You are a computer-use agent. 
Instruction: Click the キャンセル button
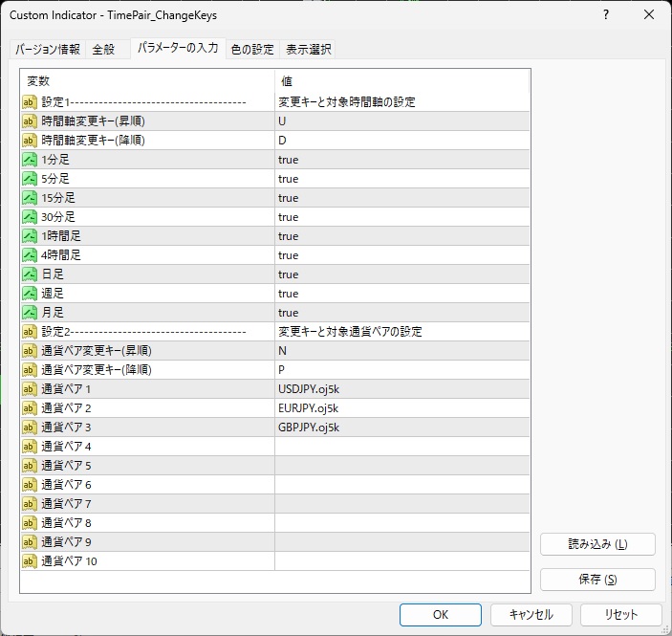[x=531, y=615]
